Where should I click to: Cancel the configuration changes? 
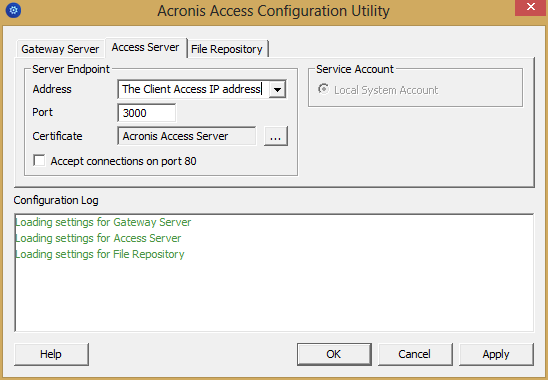[x=415, y=354]
